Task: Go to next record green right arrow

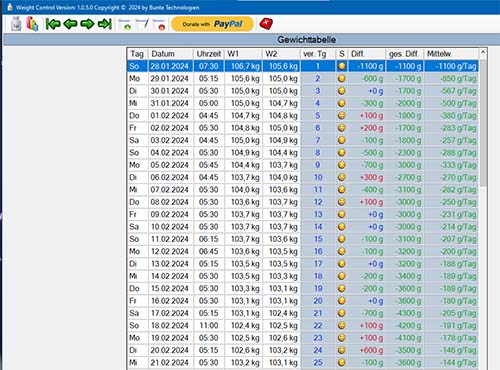Action: click(87, 24)
